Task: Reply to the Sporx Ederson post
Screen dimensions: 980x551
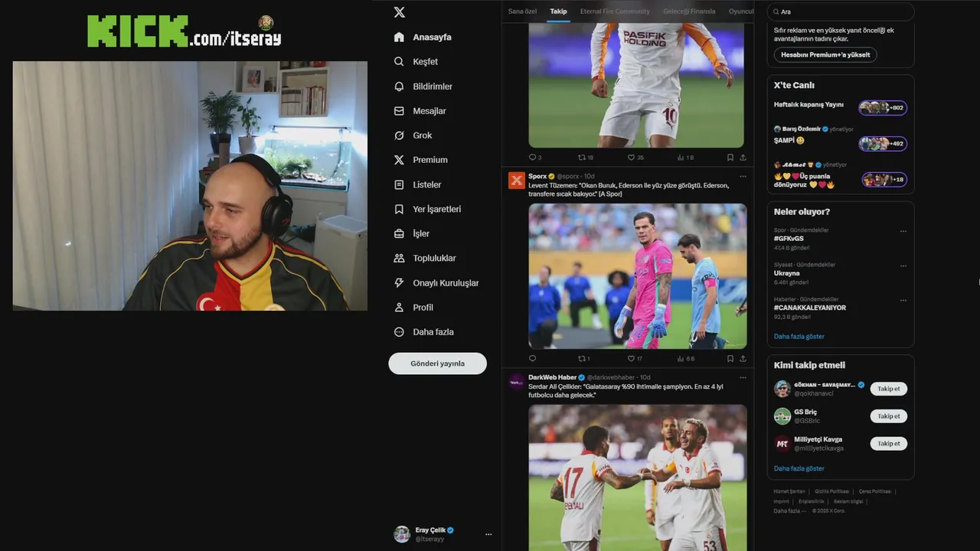Action: pyautogui.click(x=532, y=358)
